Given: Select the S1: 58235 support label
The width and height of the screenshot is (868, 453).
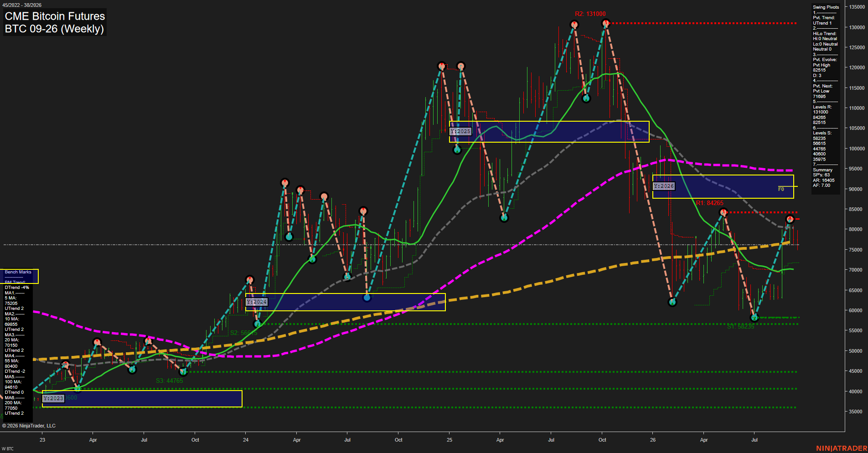Looking at the screenshot, I should pyautogui.click(x=740, y=326).
